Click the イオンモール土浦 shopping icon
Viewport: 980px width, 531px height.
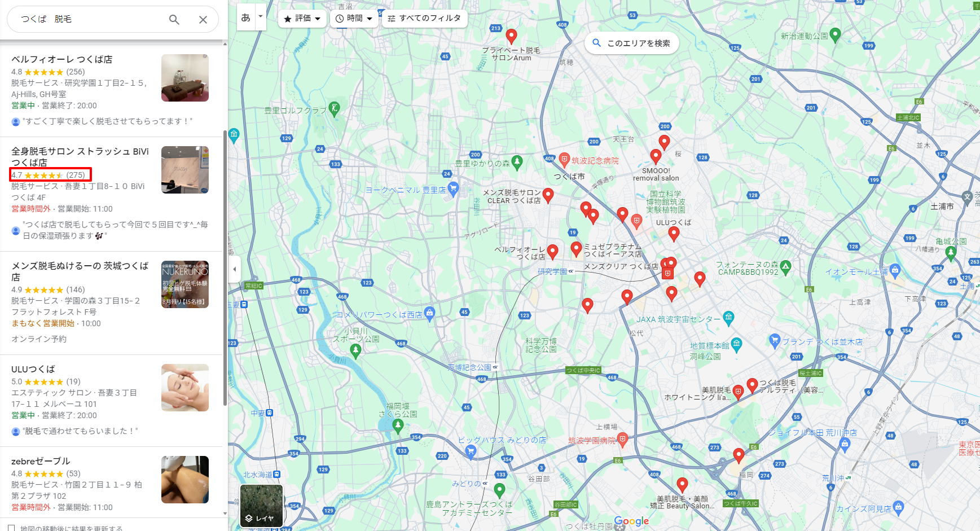coord(895,270)
